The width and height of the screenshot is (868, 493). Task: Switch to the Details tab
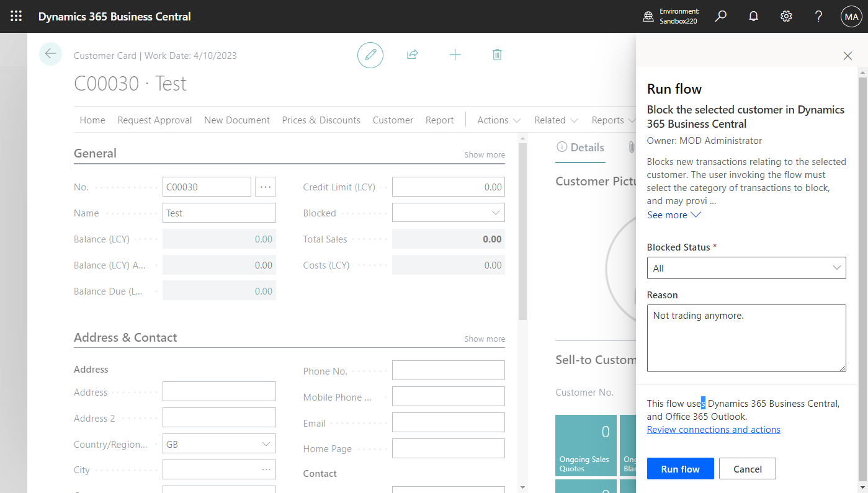(580, 148)
